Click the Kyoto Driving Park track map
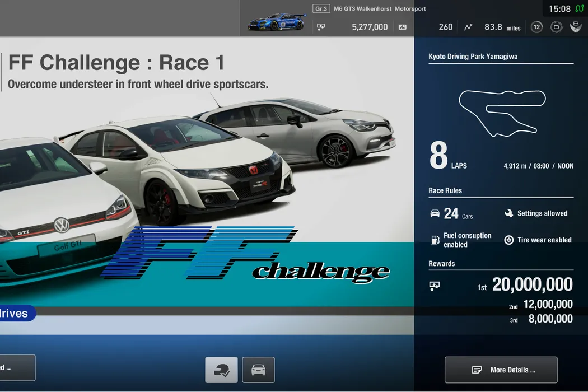The height and width of the screenshot is (392, 588). [x=502, y=113]
